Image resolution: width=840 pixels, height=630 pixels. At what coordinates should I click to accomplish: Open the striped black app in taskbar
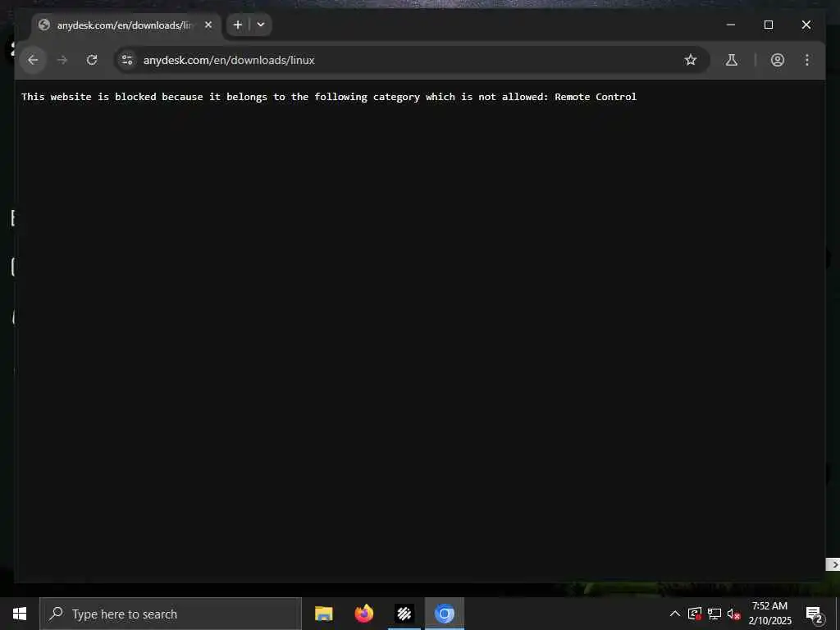[404, 614]
